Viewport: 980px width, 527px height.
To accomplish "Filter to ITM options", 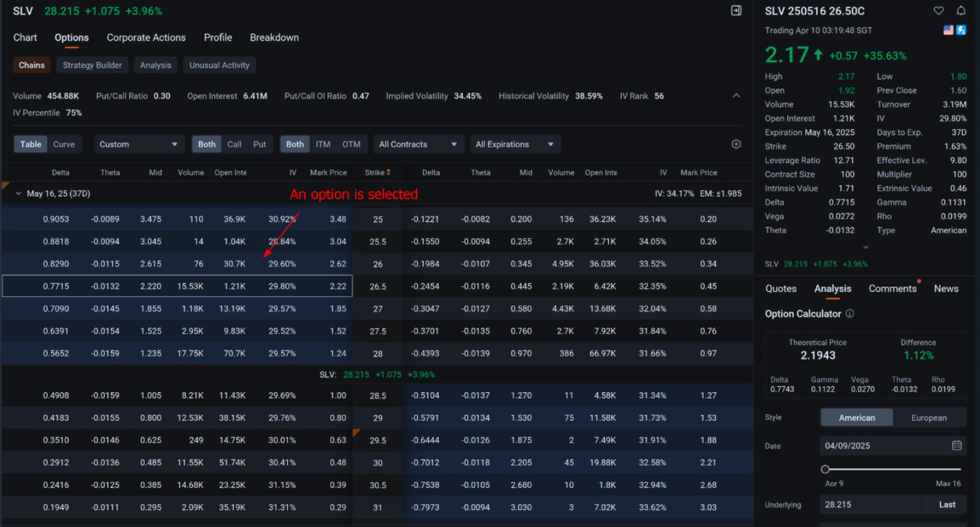I will [x=323, y=145].
